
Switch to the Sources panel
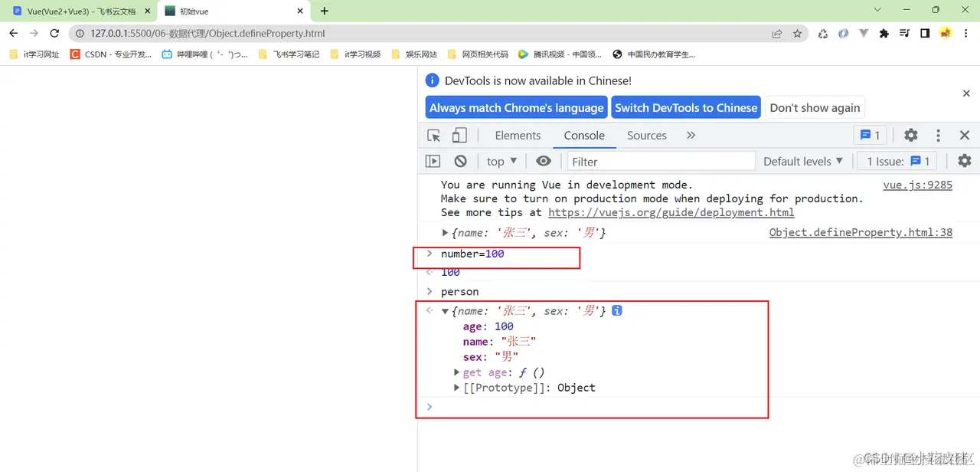click(x=647, y=136)
